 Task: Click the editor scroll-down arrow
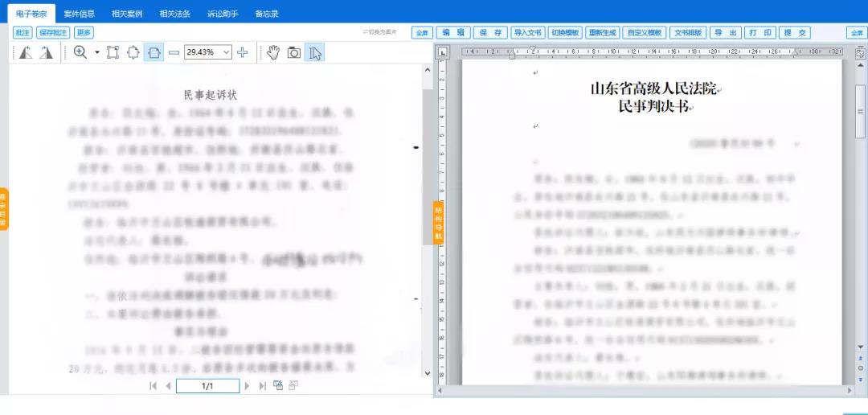[x=860, y=347]
